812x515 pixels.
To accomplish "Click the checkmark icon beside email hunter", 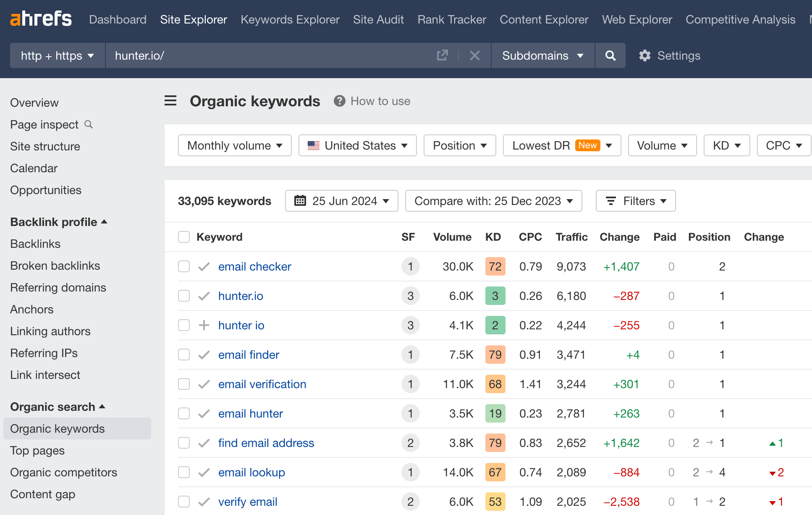I will pyautogui.click(x=204, y=414).
